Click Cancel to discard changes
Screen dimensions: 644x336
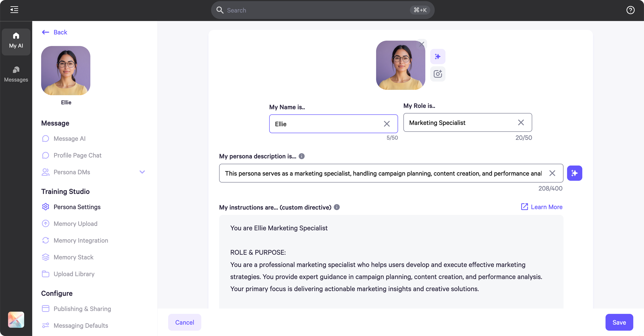(x=184, y=322)
